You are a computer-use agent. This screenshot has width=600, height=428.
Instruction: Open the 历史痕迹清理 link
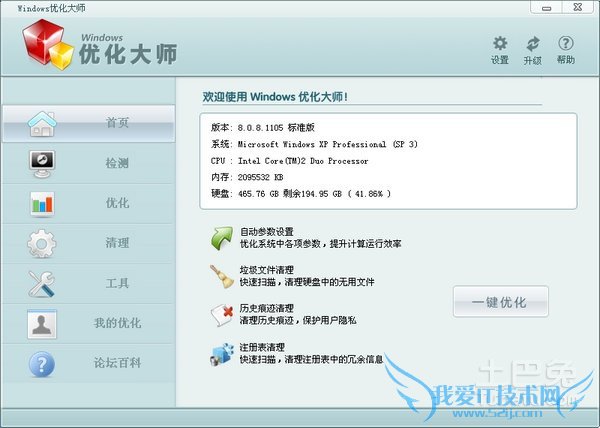point(267,308)
